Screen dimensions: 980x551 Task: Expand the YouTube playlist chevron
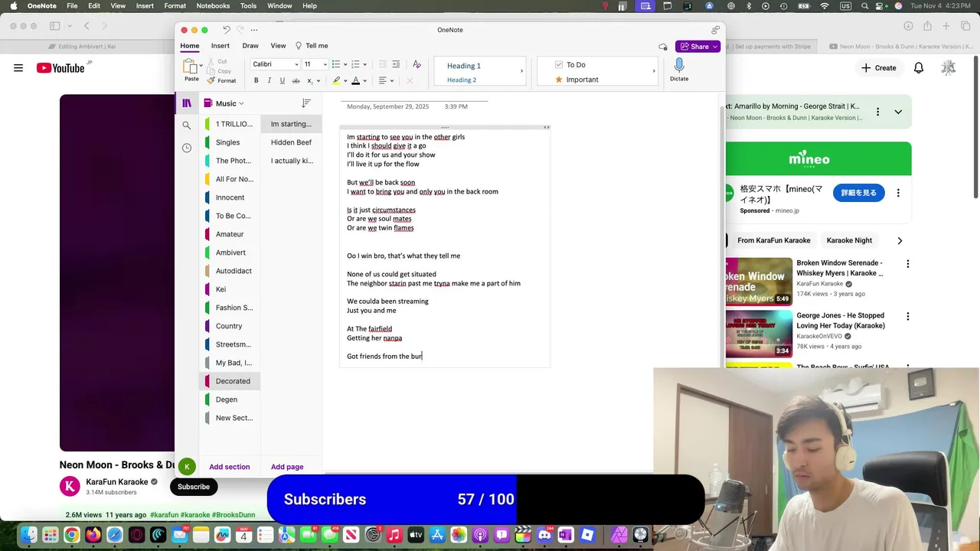(898, 112)
